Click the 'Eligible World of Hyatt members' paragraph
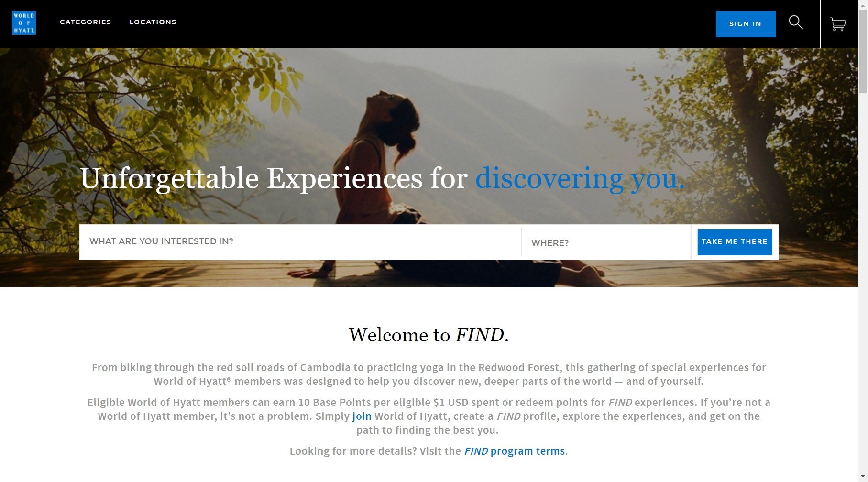The height and width of the screenshot is (482, 868). [x=429, y=416]
